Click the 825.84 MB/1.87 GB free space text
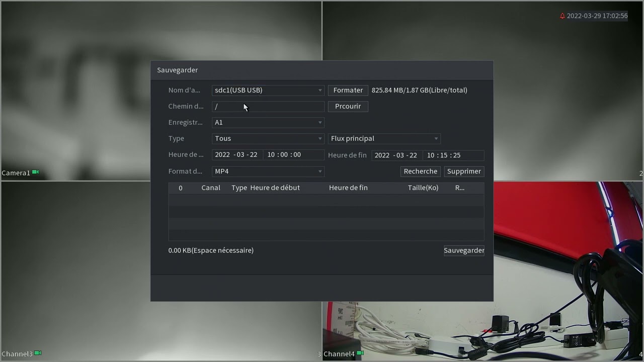 tap(419, 90)
